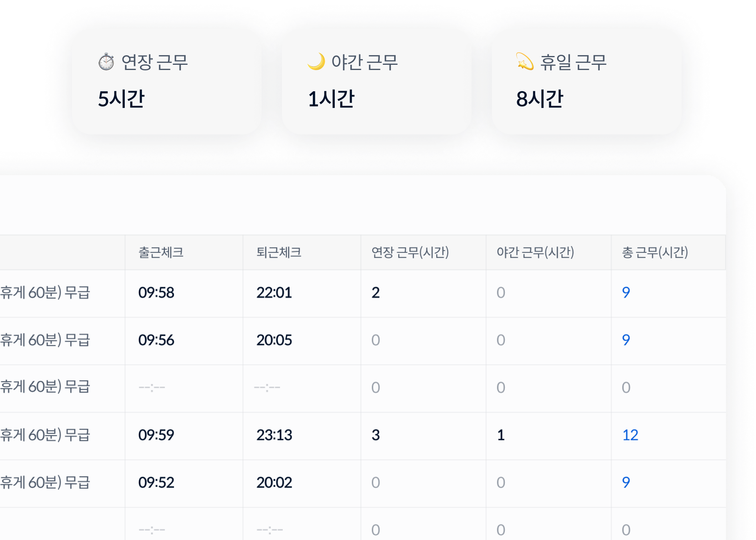
Task: Click the stopwatch icon beside 연장 근무
Action: [x=106, y=62]
